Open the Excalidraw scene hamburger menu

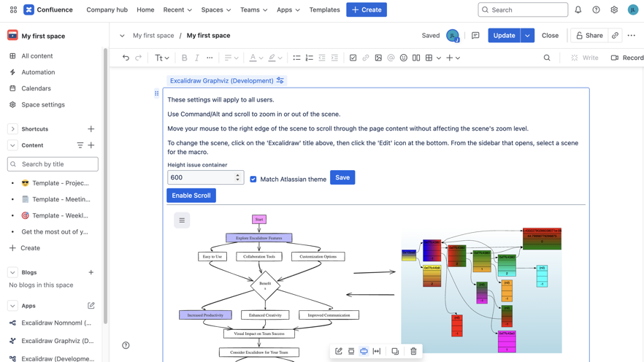182,220
